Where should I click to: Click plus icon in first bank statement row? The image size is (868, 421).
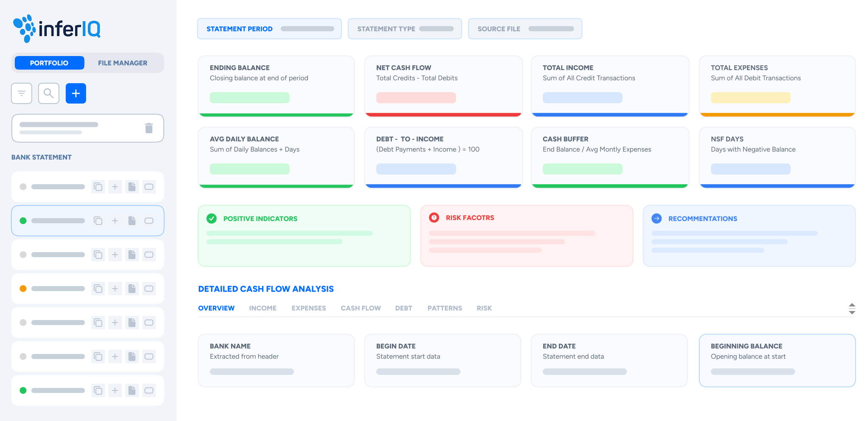click(115, 187)
